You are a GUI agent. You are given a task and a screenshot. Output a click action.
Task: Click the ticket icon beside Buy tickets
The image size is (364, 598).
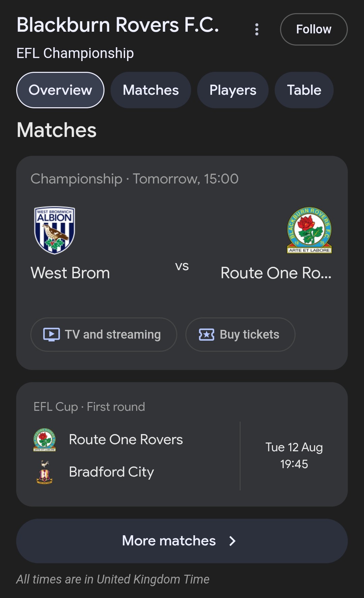pyautogui.click(x=207, y=335)
